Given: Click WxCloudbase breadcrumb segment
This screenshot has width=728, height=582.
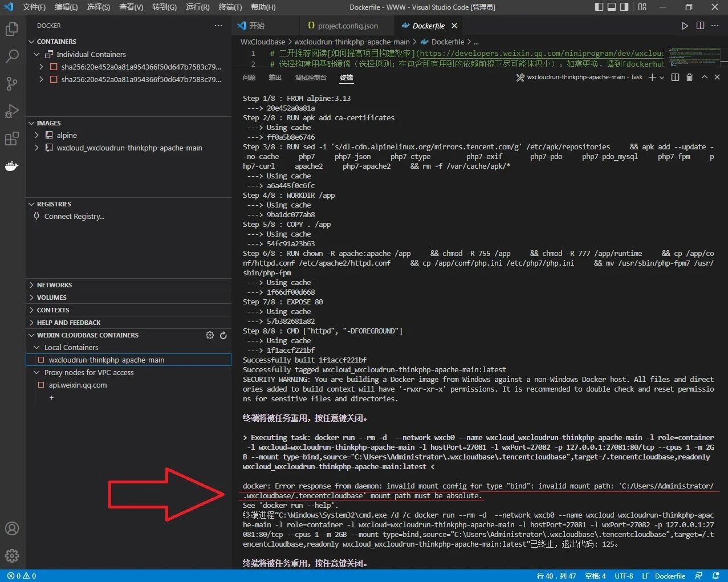Looking at the screenshot, I should point(263,42).
